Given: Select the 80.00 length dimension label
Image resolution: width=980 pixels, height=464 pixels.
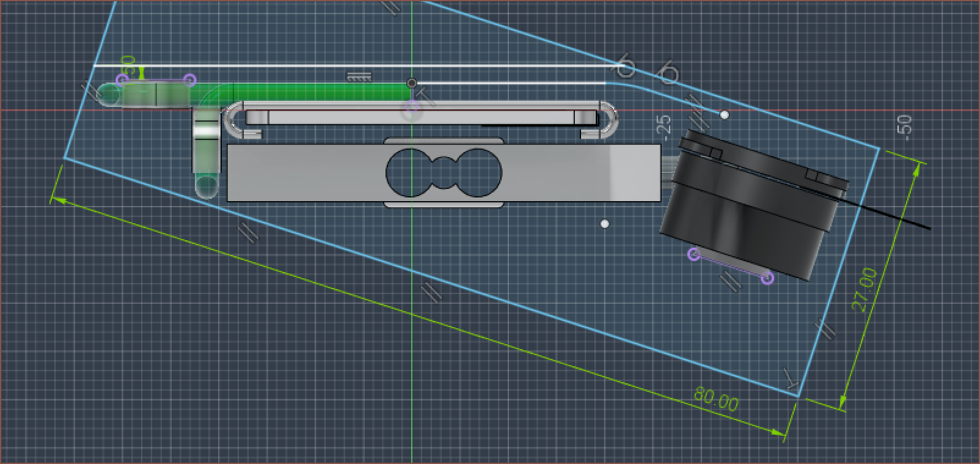Looking at the screenshot, I should 716,400.
